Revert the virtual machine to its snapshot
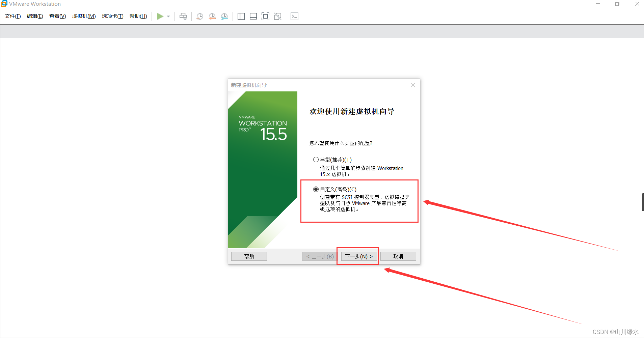This screenshot has height=338, width=644. coord(212,16)
